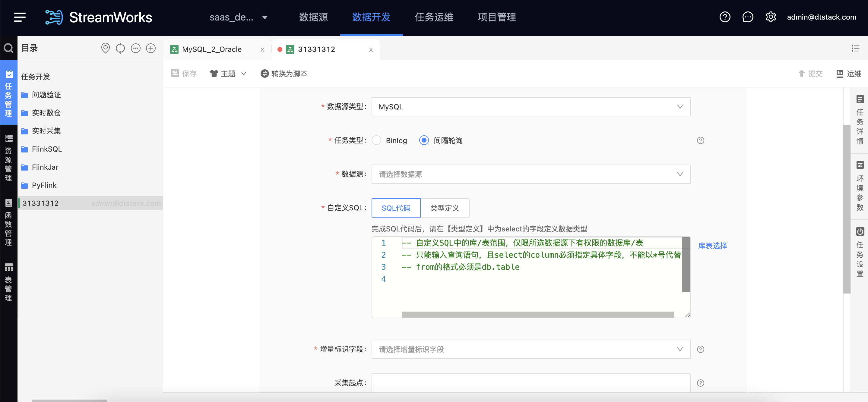868x402 pixels.
Task: Show help for 任务类型 field
Action: click(701, 140)
